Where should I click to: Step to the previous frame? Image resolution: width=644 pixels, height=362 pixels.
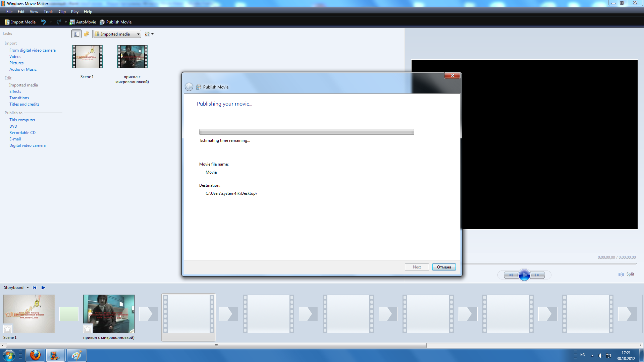pos(511,275)
